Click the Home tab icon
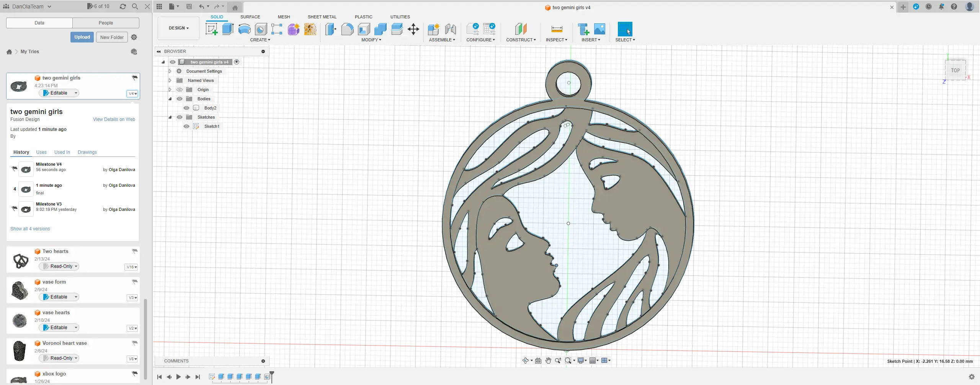 click(235, 7)
